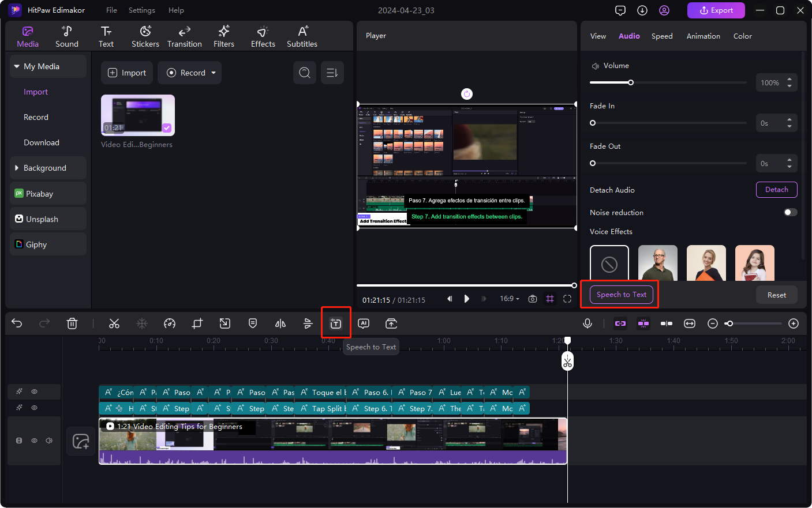812x508 pixels.
Task: Click the Speech to Text toolbar icon
Action: 336,323
